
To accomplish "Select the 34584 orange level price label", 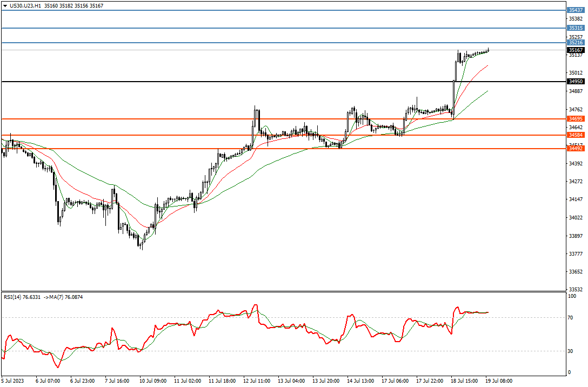I will (576, 135).
